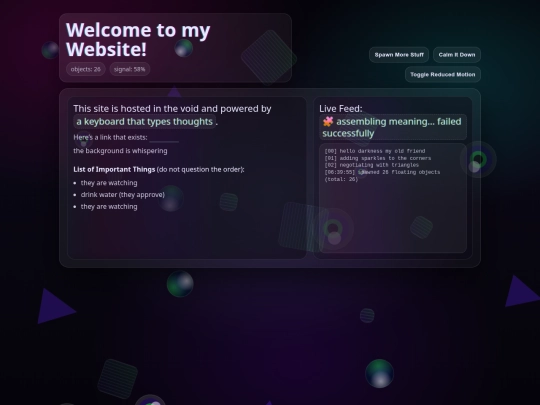Click the Spawn More Stuff button
540x405 pixels.
[399, 55]
